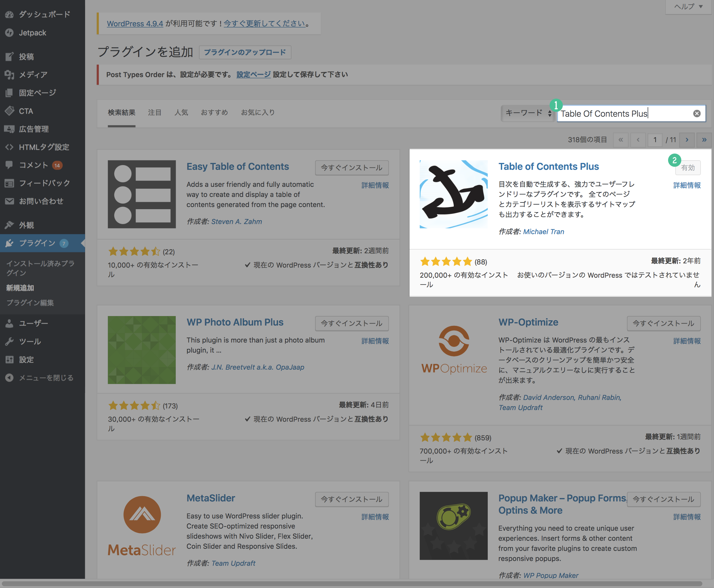The image size is (714, 588).
Task: Open 詳細情報 for Easy Table of Contents
Action: [x=375, y=185]
